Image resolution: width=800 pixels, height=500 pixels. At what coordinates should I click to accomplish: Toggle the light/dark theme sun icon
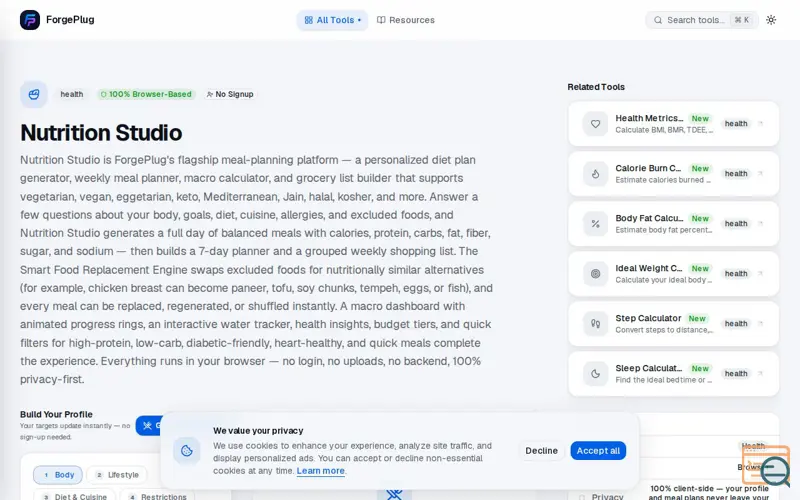pos(771,20)
